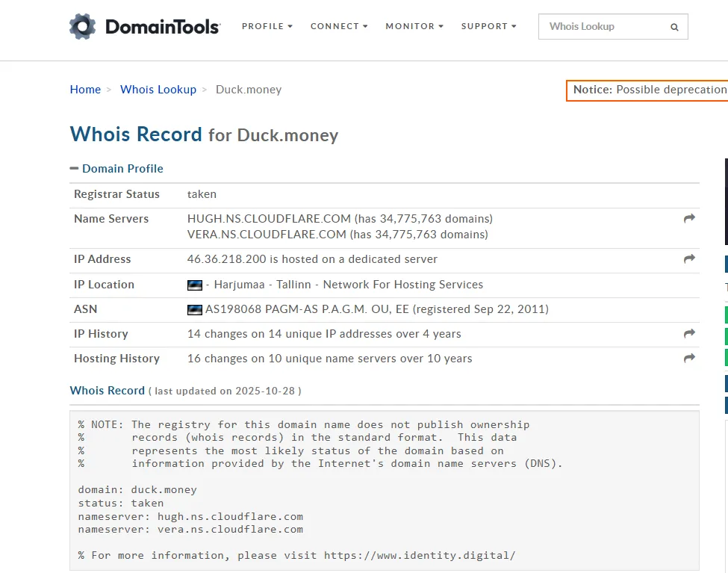The width and height of the screenshot is (728, 573).
Task: Click the https://www.identity.digital/ URL text
Action: (x=420, y=555)
